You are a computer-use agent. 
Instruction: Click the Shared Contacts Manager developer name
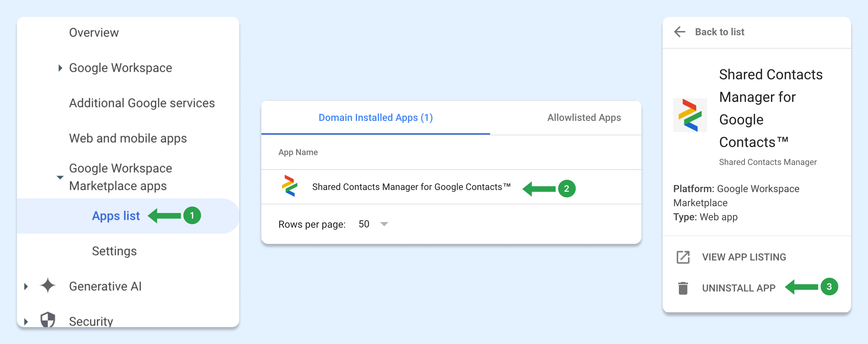pos(768,162)
